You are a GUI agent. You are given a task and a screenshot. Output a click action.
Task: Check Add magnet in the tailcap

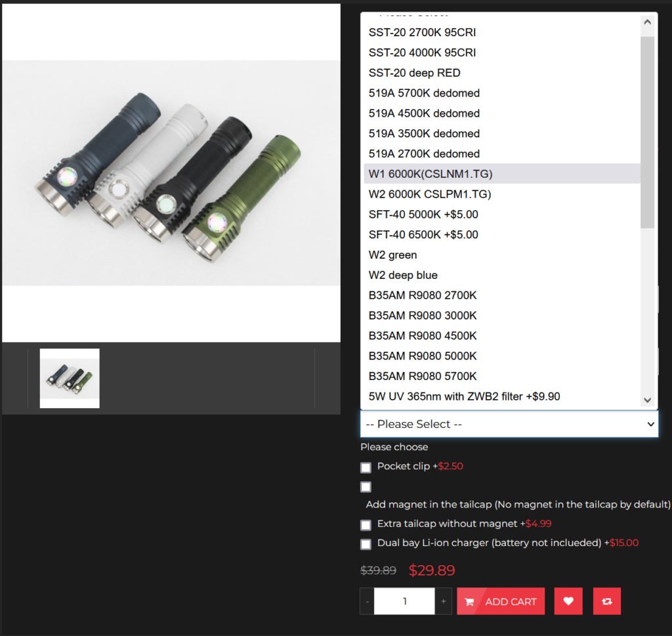[366, 487]
